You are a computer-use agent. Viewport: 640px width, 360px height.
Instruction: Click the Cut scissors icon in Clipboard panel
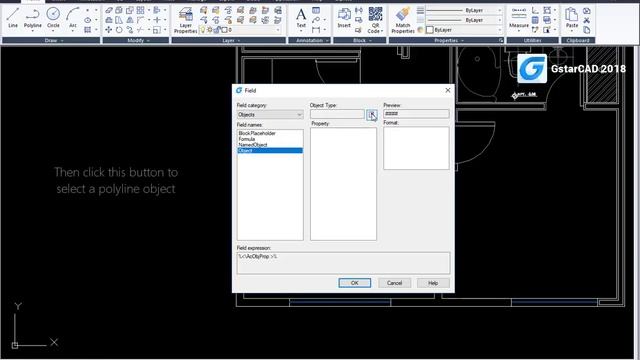[587, 20]
